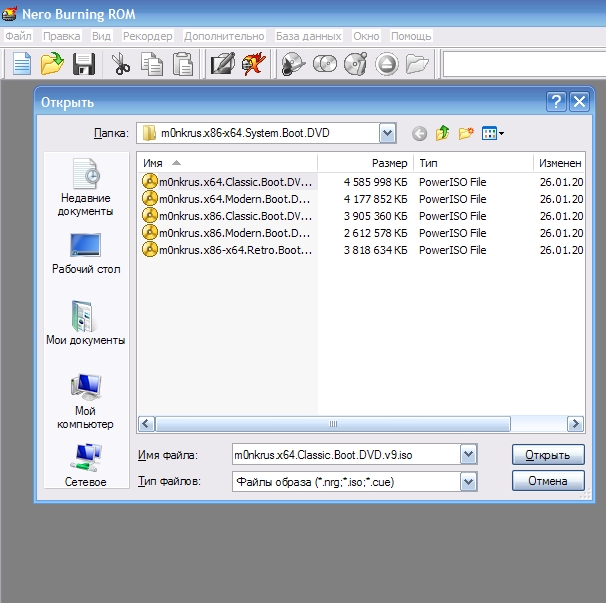
Task: Click the Disc info icon
Action: 356,64
